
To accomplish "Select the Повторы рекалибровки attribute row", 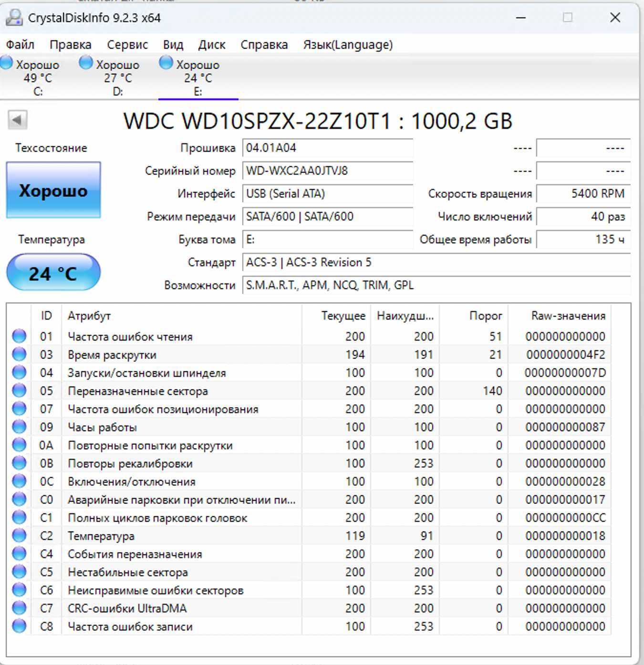I will point(310,463).
